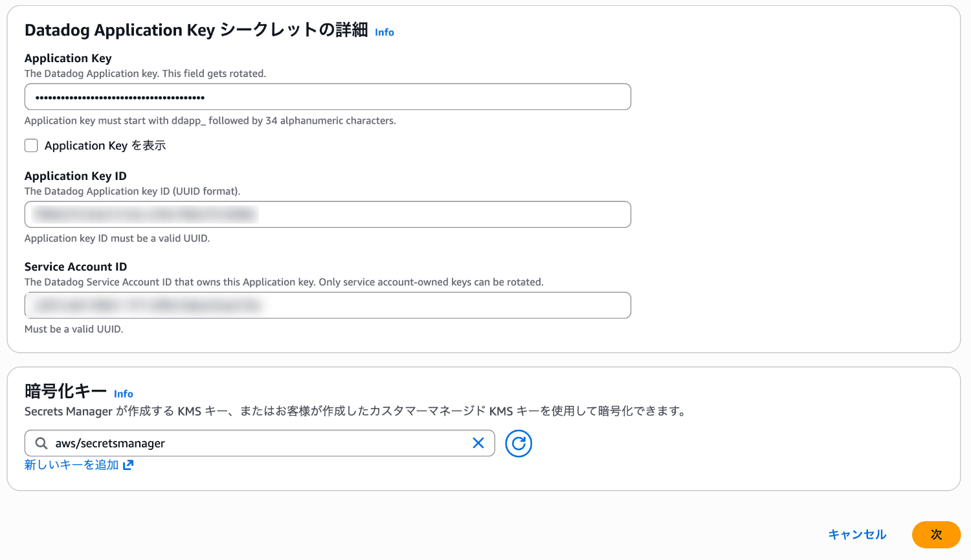This screenshot has width=971, height=560.
Task: Refresh the encryption key list
Action: (x=519, y=443)
